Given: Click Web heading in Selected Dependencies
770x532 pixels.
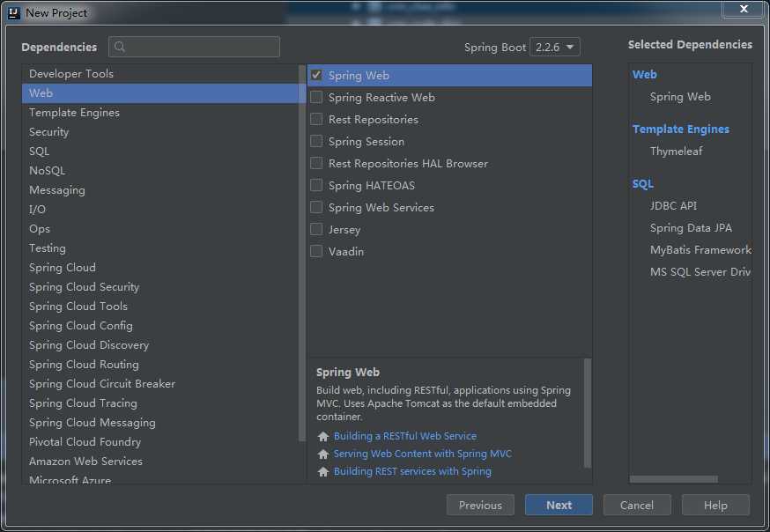Looking at the screenshot, I should click(x=644, y=75).
